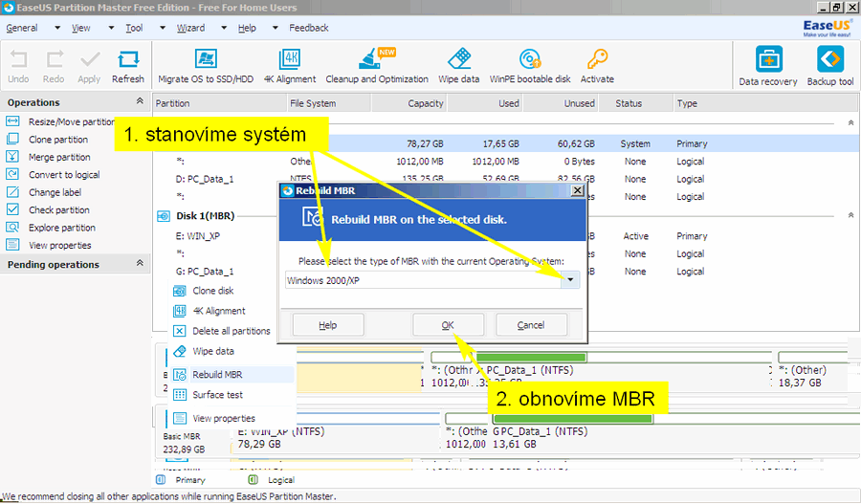Open MBR type dropdown arrow
861x504 pixels.
coord(570,280)
